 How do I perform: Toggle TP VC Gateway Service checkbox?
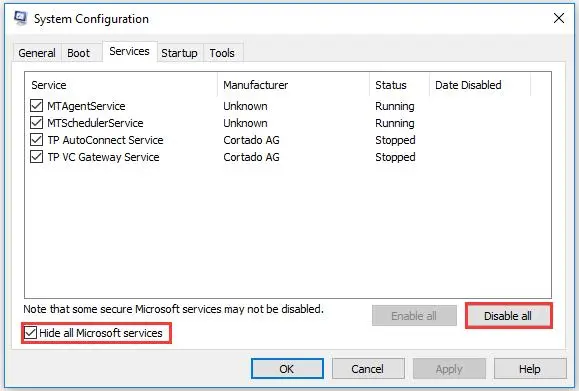(36, 157)
